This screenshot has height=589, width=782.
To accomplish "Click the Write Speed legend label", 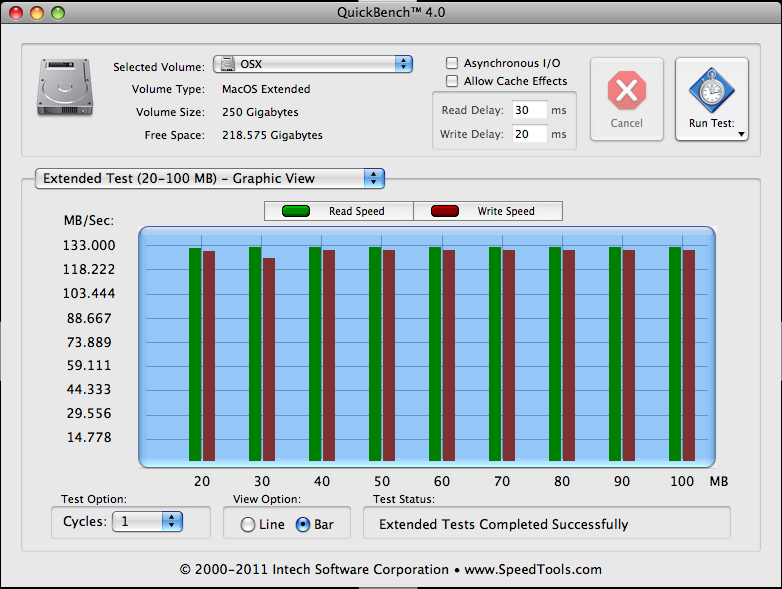I will coord(506,211).
